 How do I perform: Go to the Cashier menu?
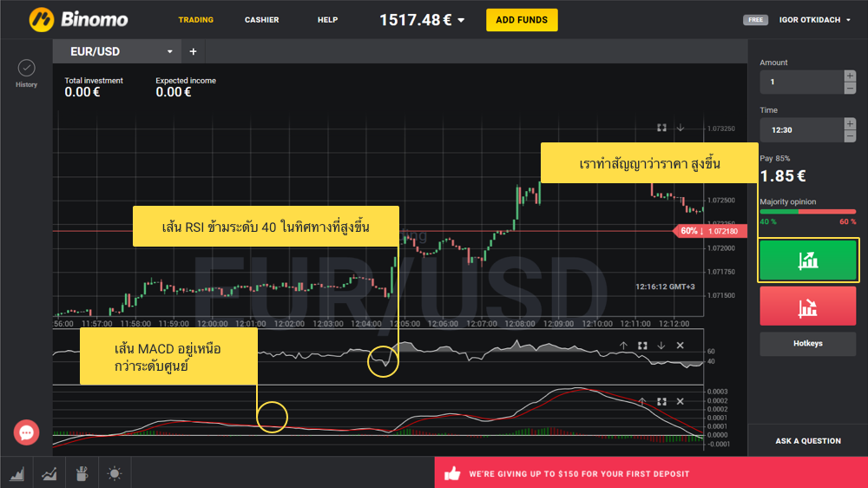(x=261, y=20)
